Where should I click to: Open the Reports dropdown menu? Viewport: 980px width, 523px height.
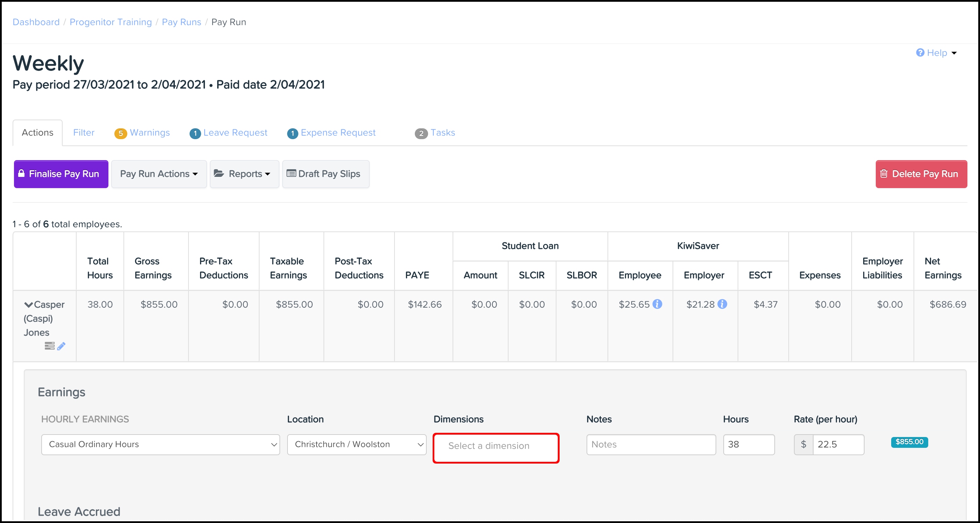coord(244,174)
